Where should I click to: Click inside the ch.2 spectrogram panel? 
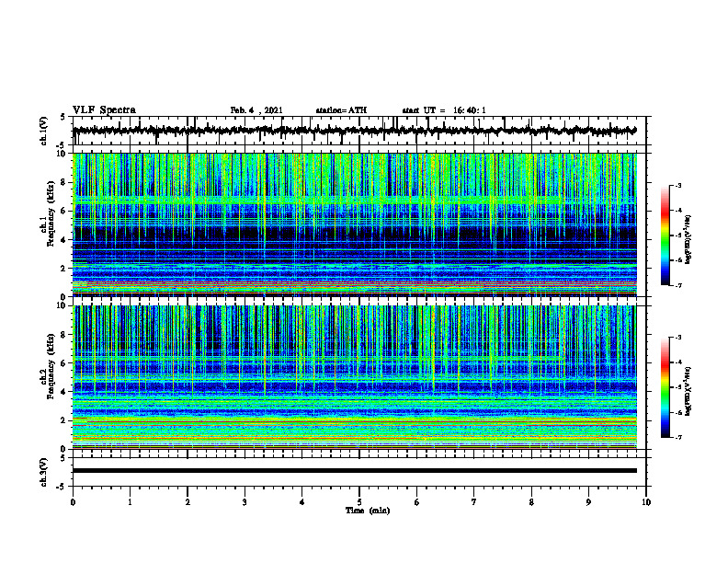pyautogui.click(x=355, y=377)
